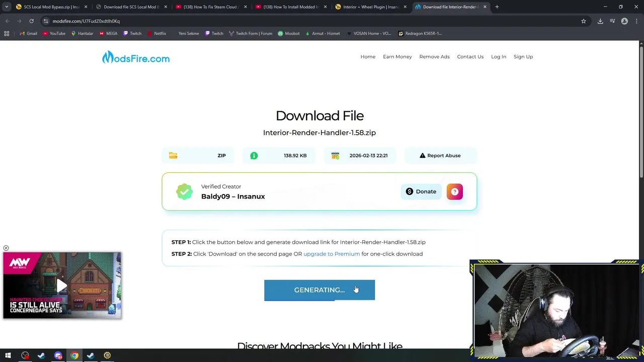
Task: Open the Chrome taskbar icon
Action: point(74,355)
